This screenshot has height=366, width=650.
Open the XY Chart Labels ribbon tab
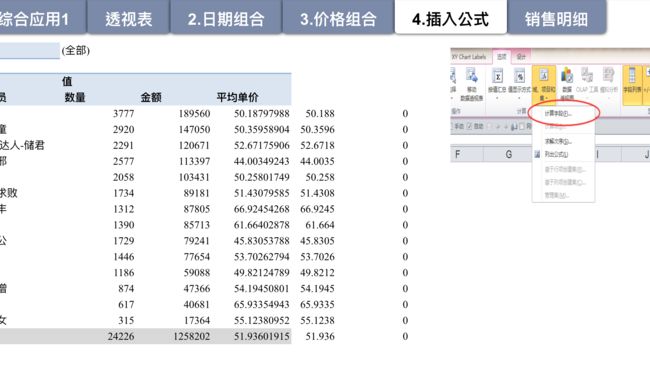(x=469, y=56)
